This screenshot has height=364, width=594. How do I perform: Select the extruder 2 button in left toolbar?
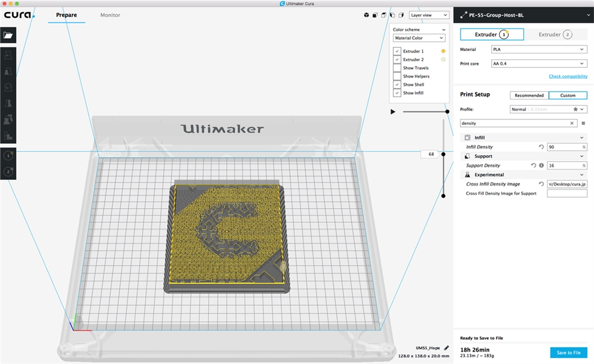8,171
